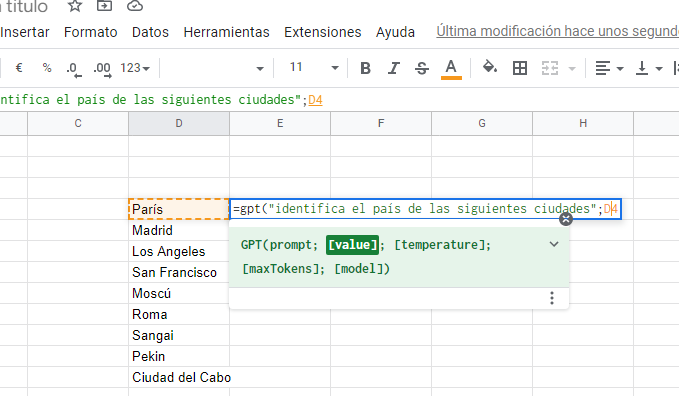The width and height of the screenshot is (679, 396).
Task: Toggle bold formatting
Action: 365,68
